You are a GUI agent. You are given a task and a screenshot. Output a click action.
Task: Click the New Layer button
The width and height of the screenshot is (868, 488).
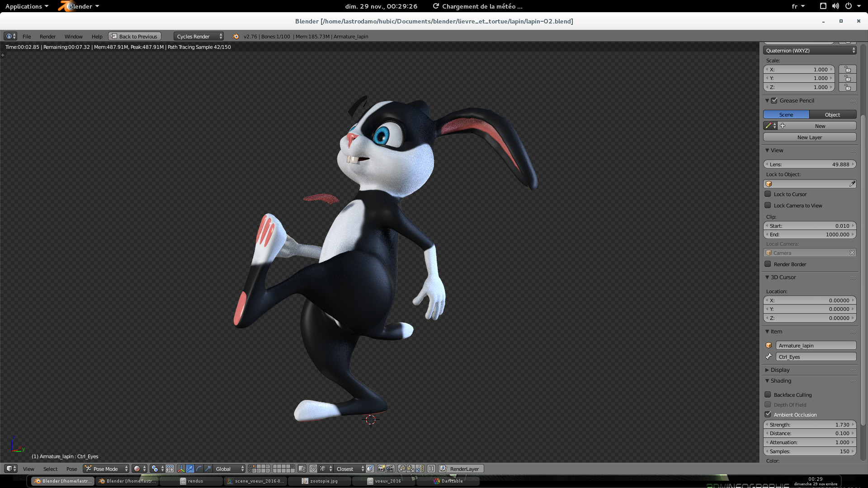pos(810,137)
